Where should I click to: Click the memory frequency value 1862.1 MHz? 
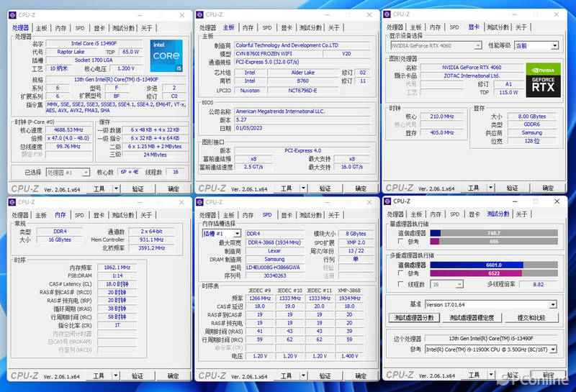[x=117, y=268]
